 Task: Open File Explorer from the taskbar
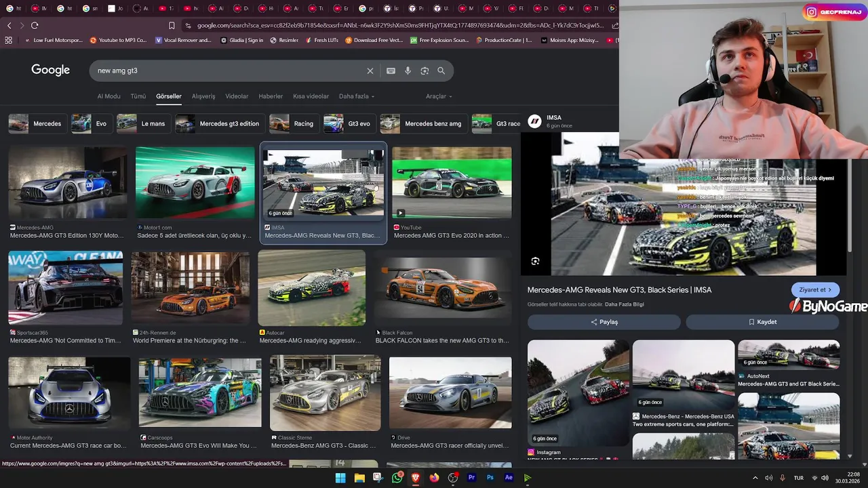coord(359,478)
